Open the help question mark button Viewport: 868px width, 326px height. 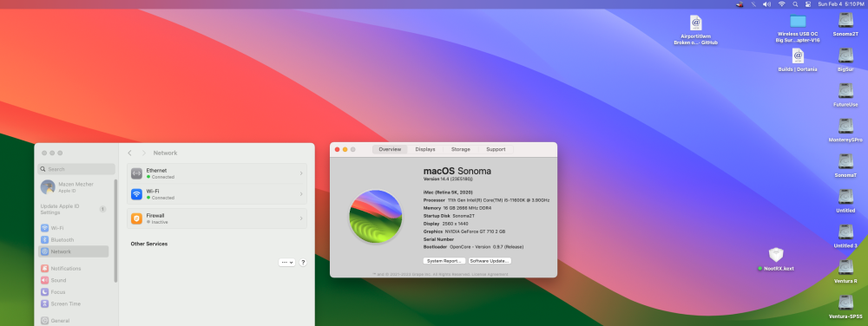tap(303, 263)
